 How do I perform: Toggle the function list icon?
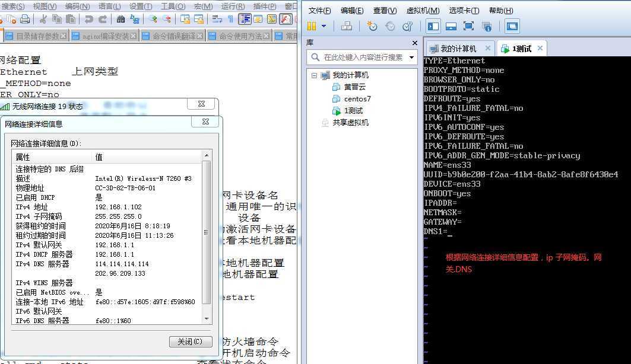(x=286, y=19)
